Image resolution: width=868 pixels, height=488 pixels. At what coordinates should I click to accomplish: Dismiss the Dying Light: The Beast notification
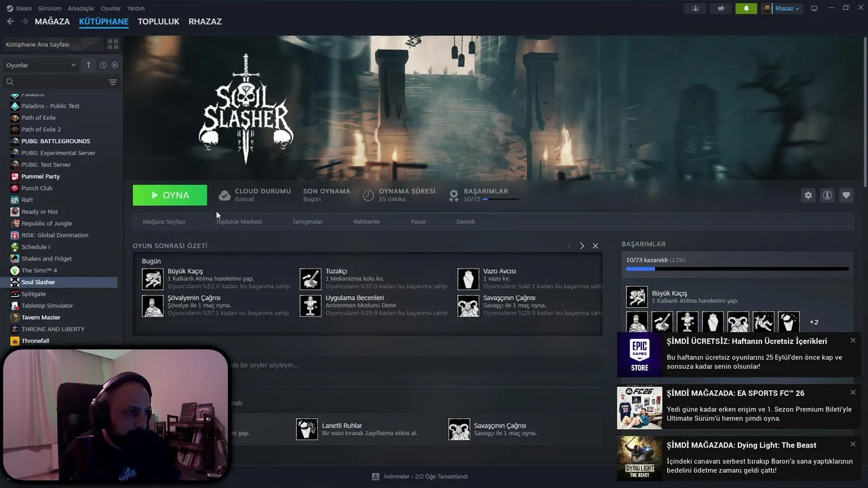pos(853,445)
